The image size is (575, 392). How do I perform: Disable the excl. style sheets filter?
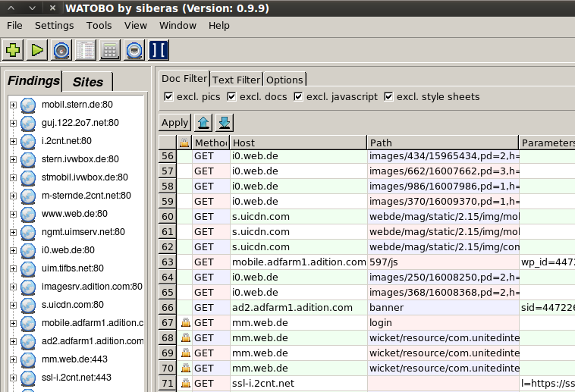[x=388, y=97]
